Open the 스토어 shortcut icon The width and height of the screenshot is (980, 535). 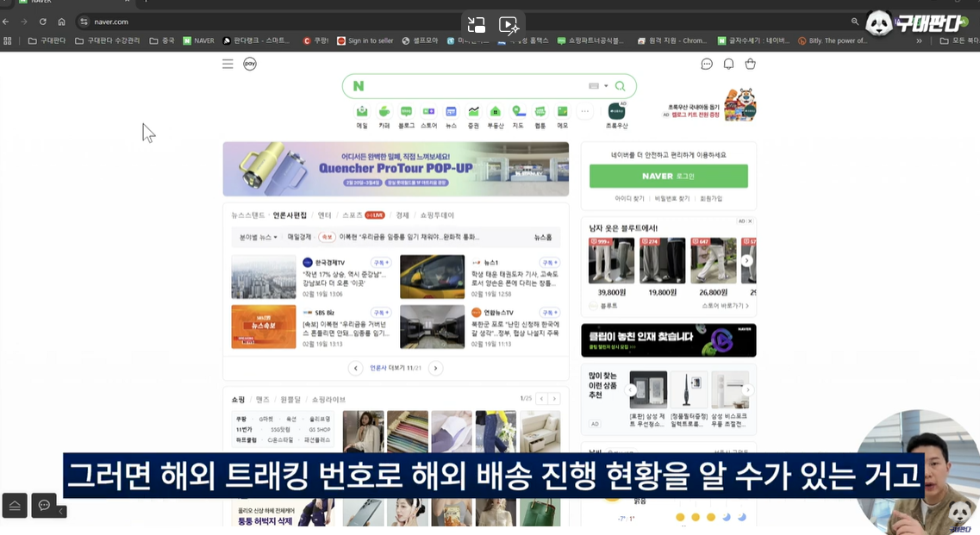428,111
